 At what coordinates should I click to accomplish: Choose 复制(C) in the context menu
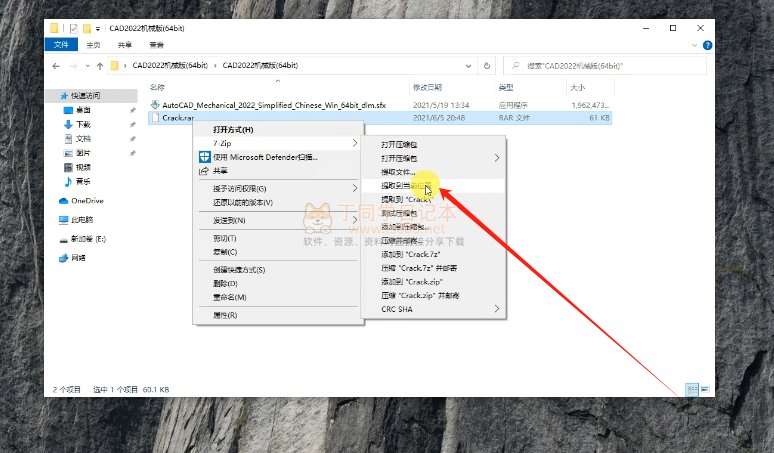[x=278, y=252]
